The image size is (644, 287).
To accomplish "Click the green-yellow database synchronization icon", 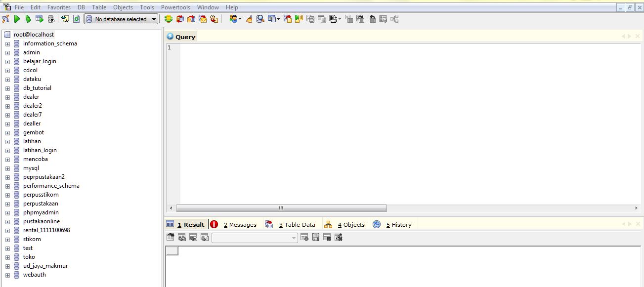I will pos(169,19).
